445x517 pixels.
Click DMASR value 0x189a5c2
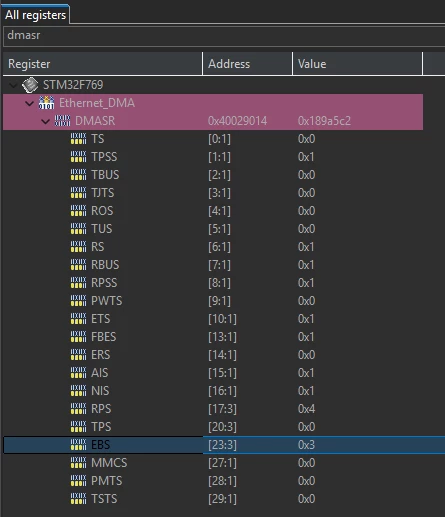coord(324,121)
